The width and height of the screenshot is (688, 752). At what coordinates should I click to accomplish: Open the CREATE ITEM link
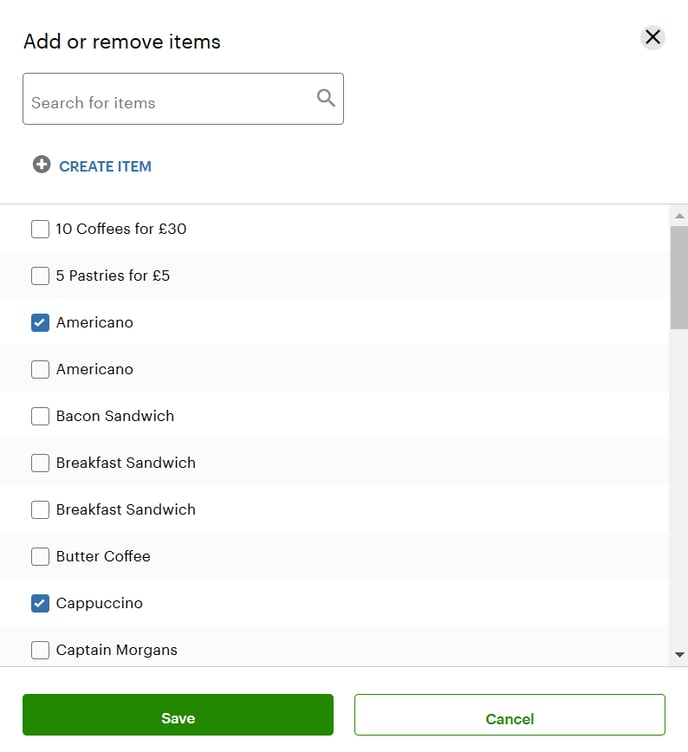[105, 166]
